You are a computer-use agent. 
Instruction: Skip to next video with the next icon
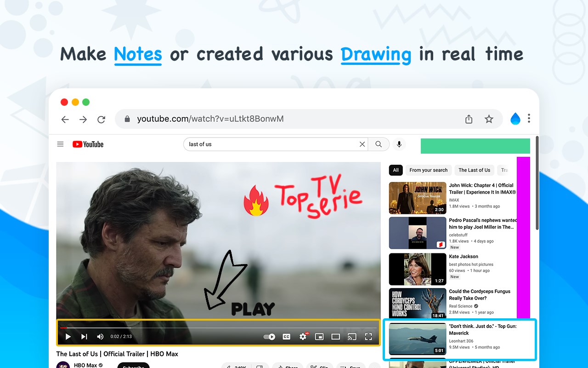click(x=84, y=337)
